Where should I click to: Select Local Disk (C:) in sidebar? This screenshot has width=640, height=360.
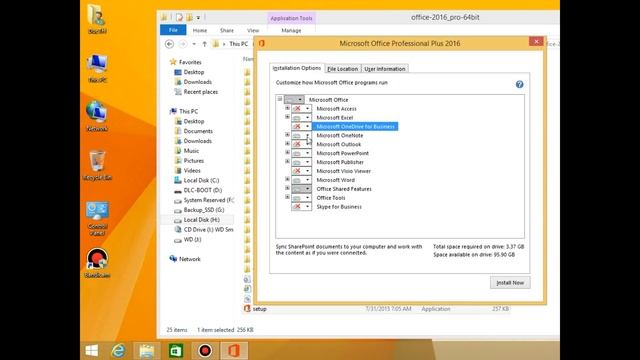(x=201, y=180)
